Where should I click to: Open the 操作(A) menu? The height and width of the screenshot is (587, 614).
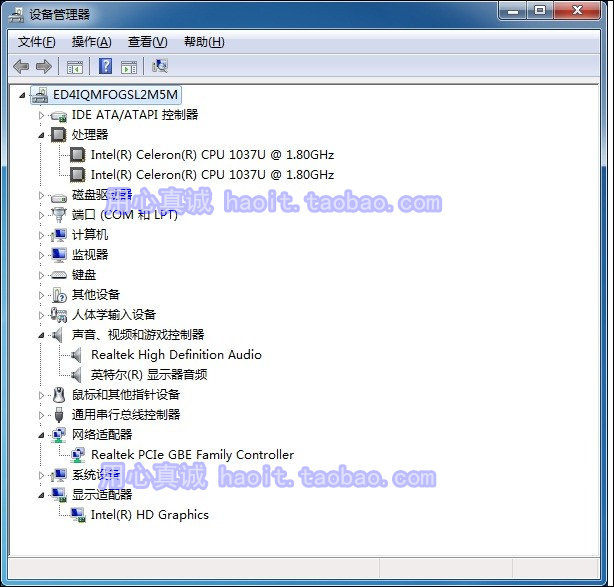[x=92, y=42]
